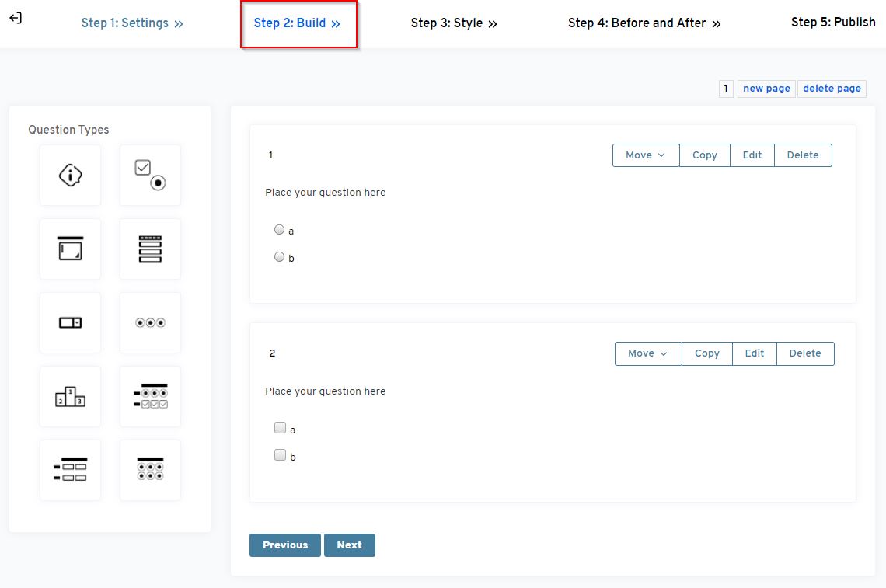Tick checkbox b in question 2
886x588 pixels.
click(x=280, y=455)
